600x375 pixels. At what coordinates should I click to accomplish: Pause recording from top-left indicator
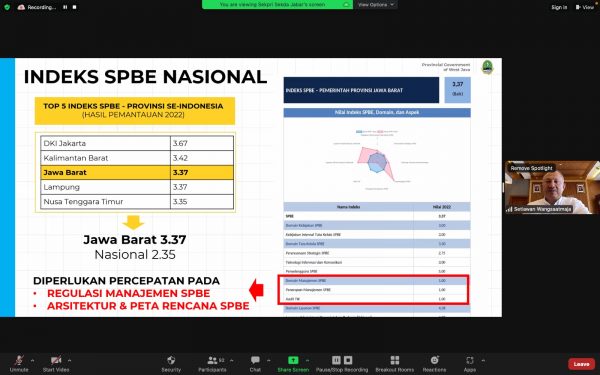click(65, 7)
